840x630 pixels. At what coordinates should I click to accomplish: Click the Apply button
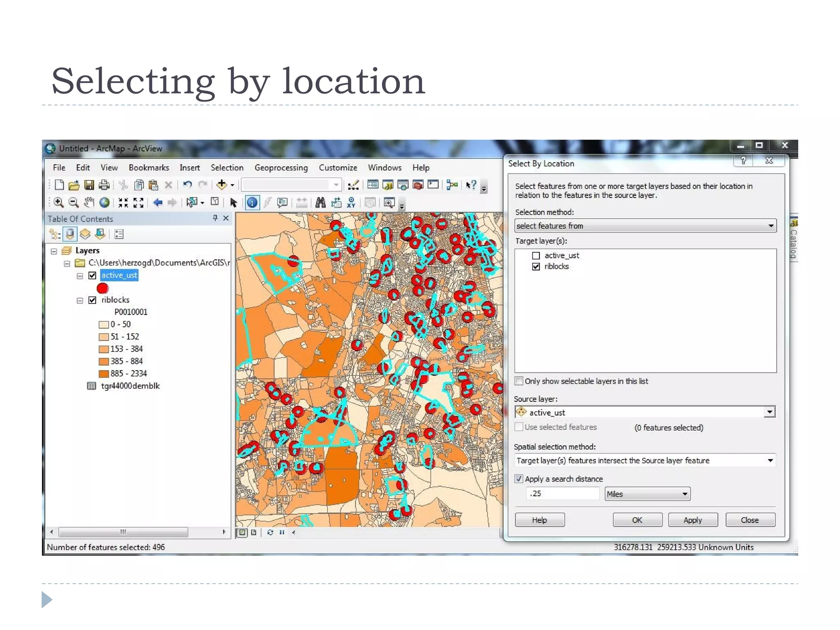click(x=693, y=520)
